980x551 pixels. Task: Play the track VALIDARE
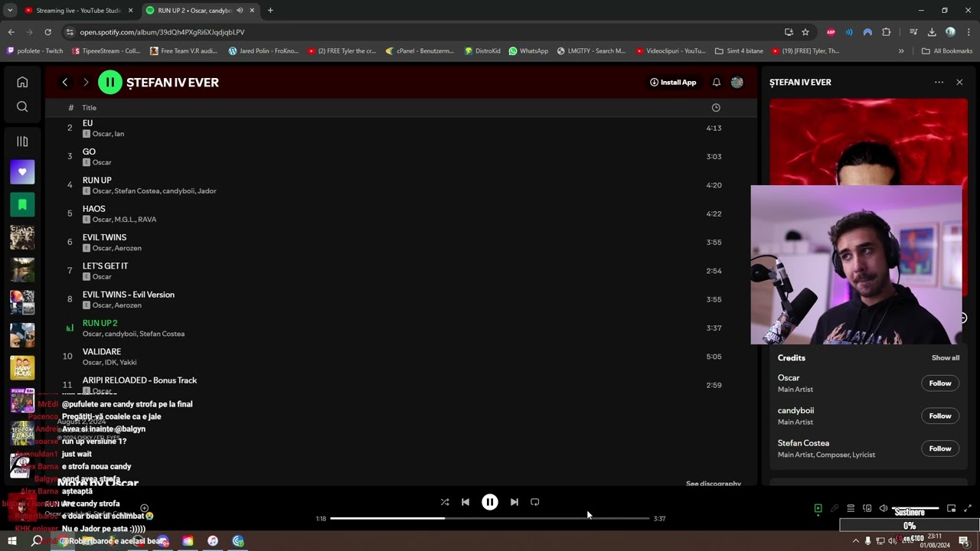102,352
